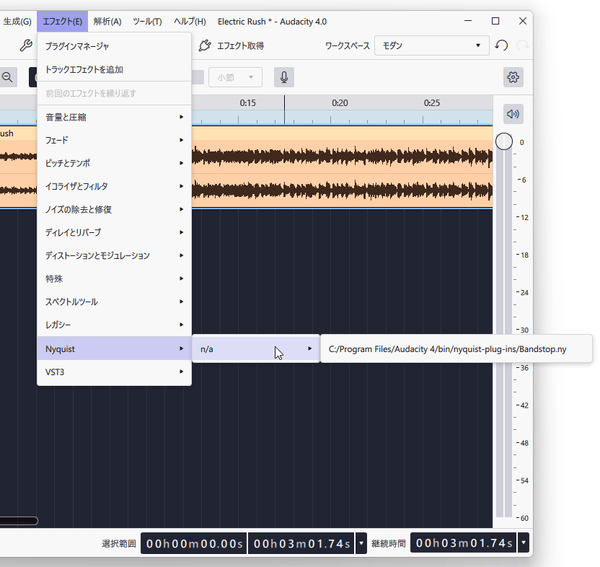
Task: Select プラグインマネージャ from the menu
Action: tap(114, 46)
